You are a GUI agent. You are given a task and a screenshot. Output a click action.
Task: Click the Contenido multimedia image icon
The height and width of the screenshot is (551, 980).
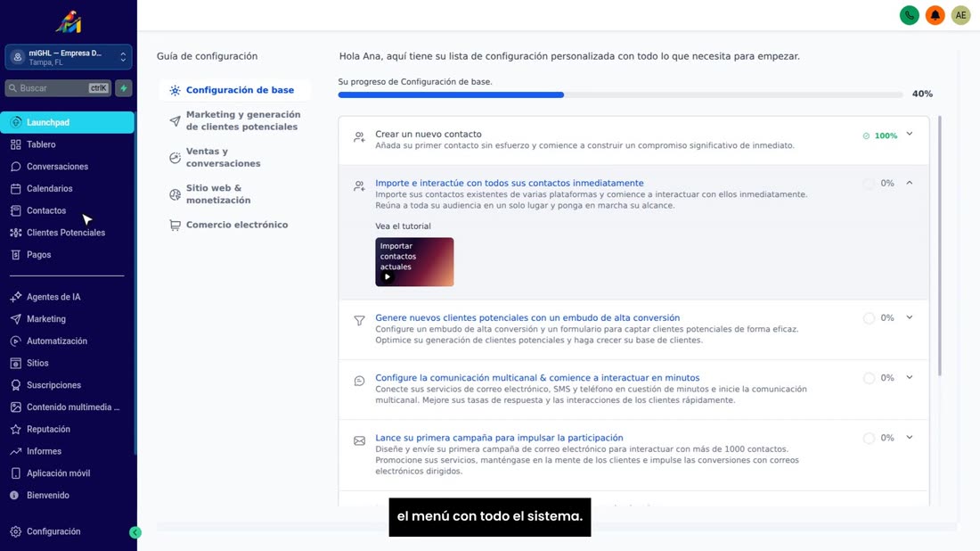pyautogui.click(x=16, y=407)
